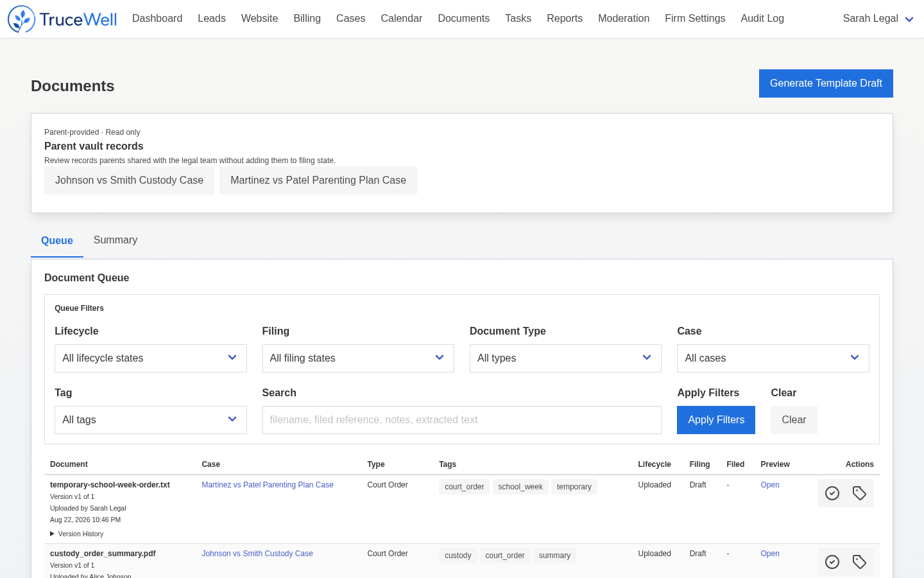924x578 pixels.
Task: Switch to the Summary tab
Action: click(x=116, y=240)
